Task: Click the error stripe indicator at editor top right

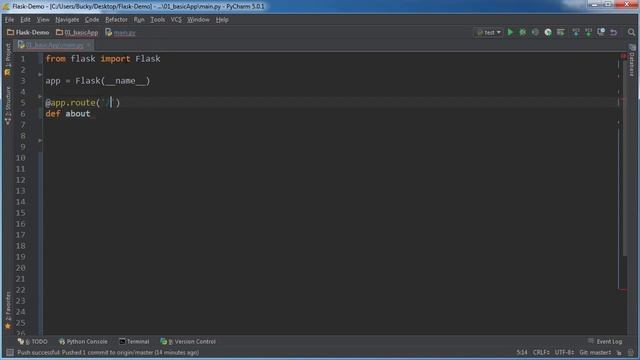Action: pyautogui.click(x=623, y=56)
